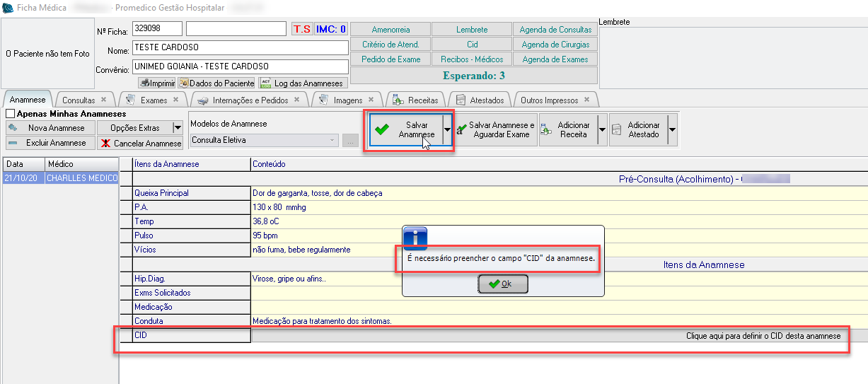Image resolution: width=868 pixels, height=384 pixels.
Task: Expand the Salvar Anamnese dropdown arrow
Action: pyautogui.click(x=447, y=130)
